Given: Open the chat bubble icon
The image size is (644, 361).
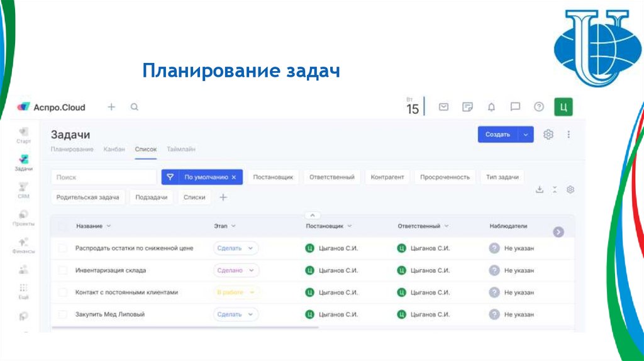Looking at the screenshot, I should pyautogui.click(x=515, y=107).
